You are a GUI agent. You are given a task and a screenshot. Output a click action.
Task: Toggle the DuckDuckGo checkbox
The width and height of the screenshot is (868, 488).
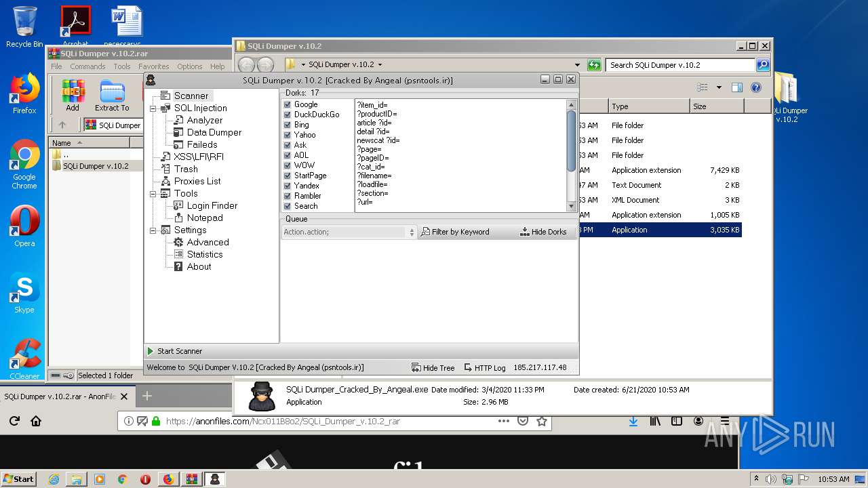point(288,115)
